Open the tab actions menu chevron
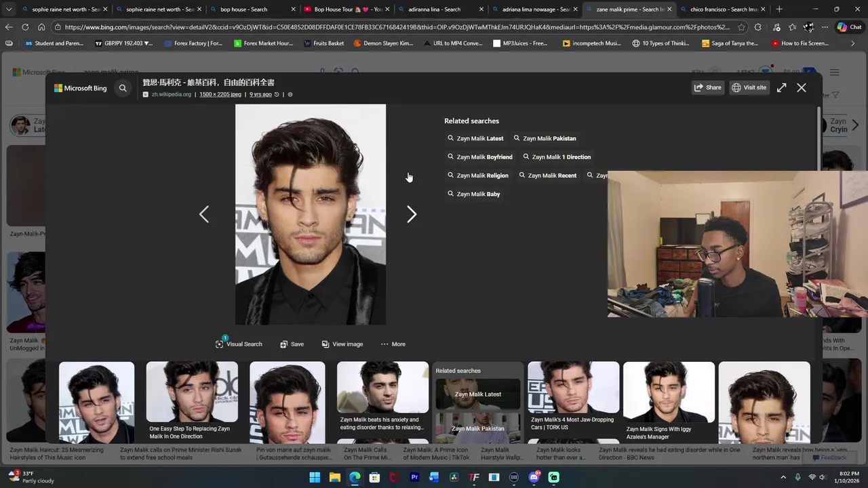The image size is (868, 488). [8, 9]
